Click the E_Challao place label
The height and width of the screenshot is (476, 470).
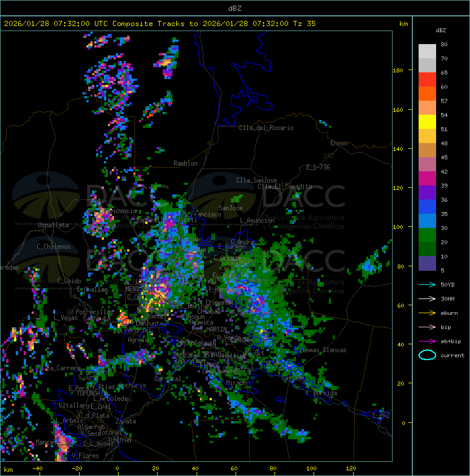[92, 289]
